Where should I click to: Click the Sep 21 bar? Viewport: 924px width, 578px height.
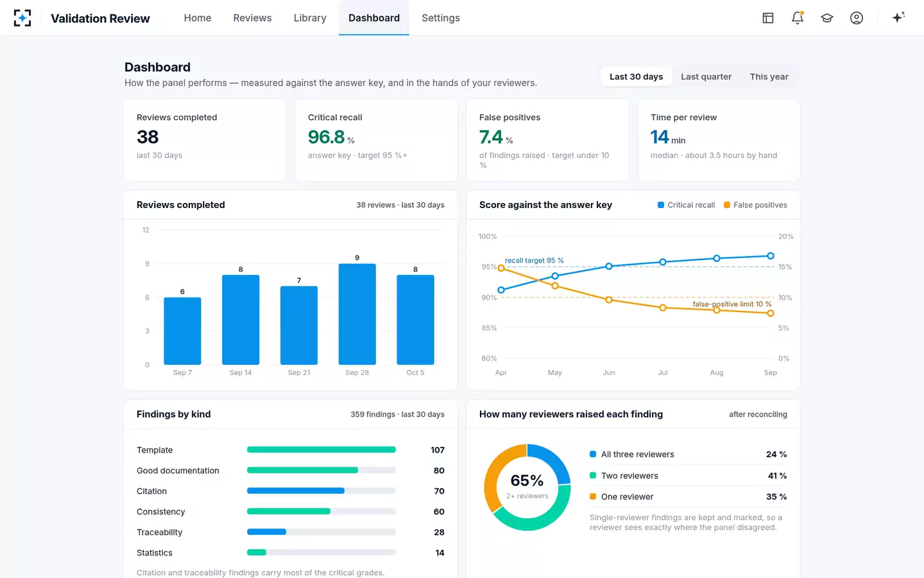point(299,326)
